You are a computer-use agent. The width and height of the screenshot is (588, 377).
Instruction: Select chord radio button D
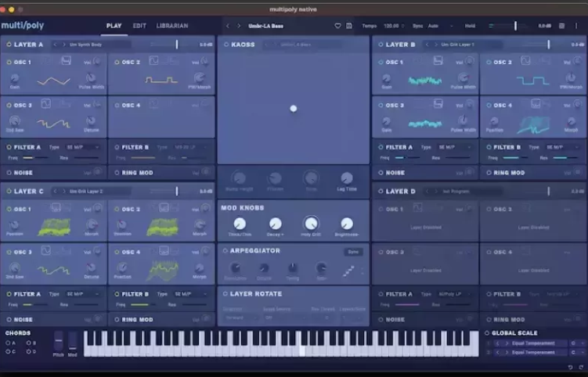pos(28,351)
